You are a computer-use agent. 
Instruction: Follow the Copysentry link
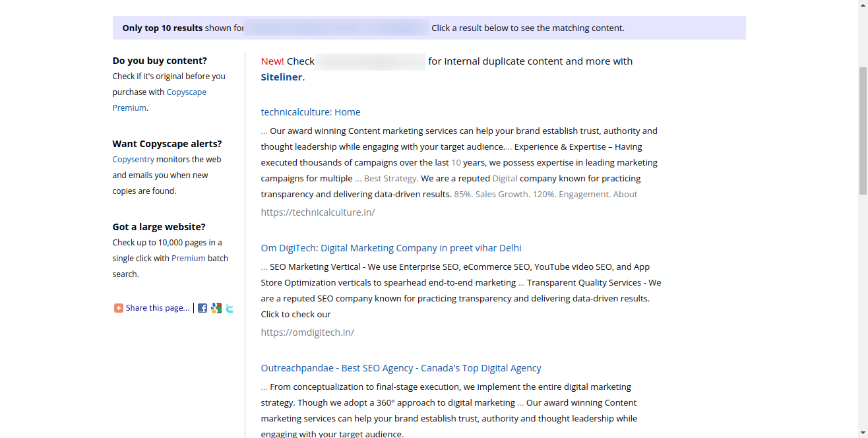133,159
